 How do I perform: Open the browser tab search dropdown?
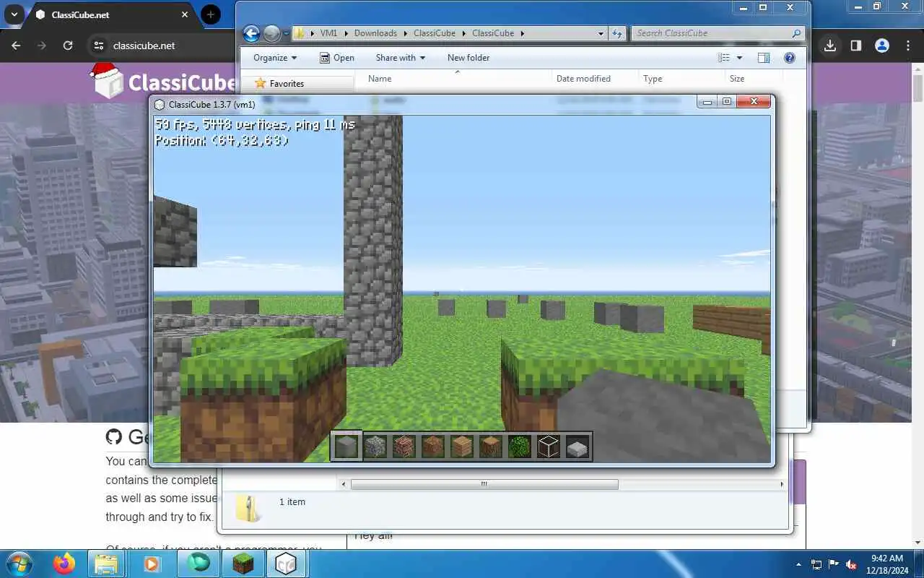[x=14, y=14]
